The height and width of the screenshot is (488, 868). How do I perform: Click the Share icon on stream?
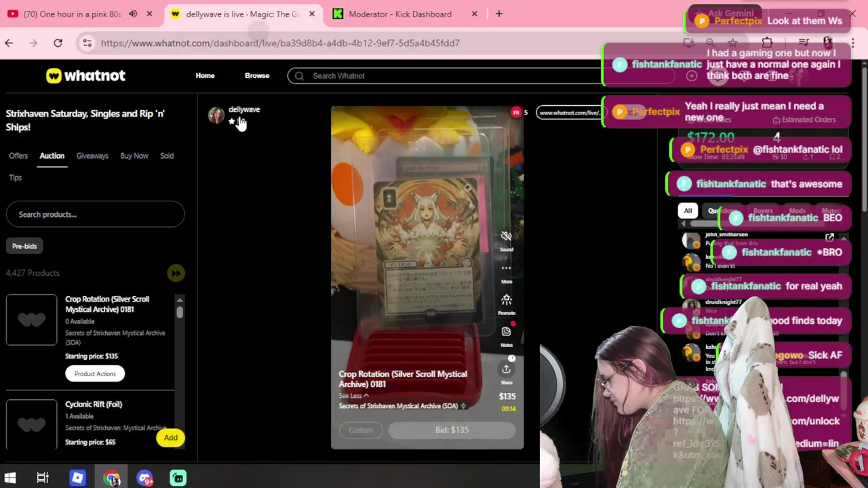tap(506, 369)
